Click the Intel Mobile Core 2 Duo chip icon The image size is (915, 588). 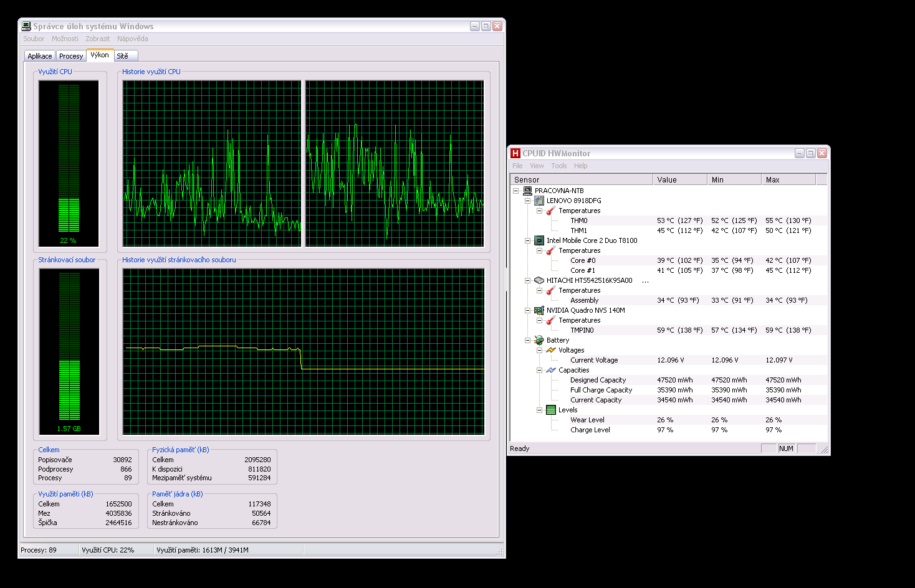coord(539,240)
